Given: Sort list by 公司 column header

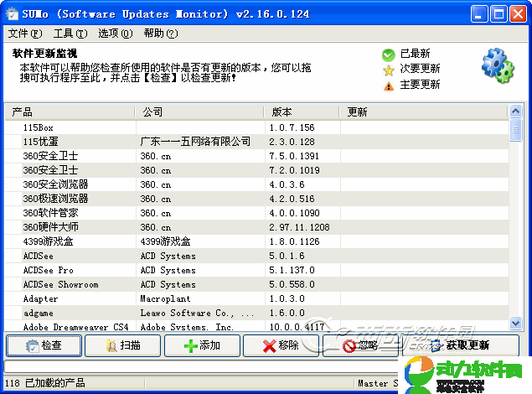Looking at the screenshot, I should pos(199,111).
